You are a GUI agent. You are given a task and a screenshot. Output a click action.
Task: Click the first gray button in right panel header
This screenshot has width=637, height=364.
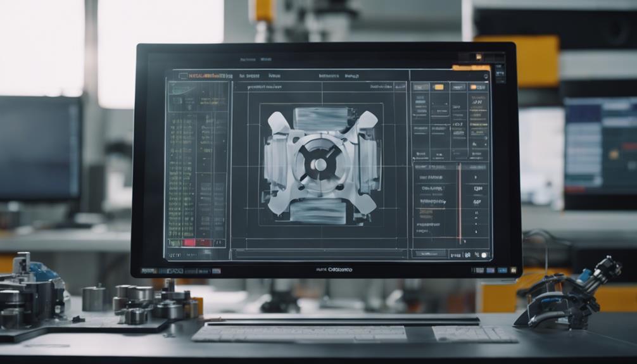coord(420,87)
